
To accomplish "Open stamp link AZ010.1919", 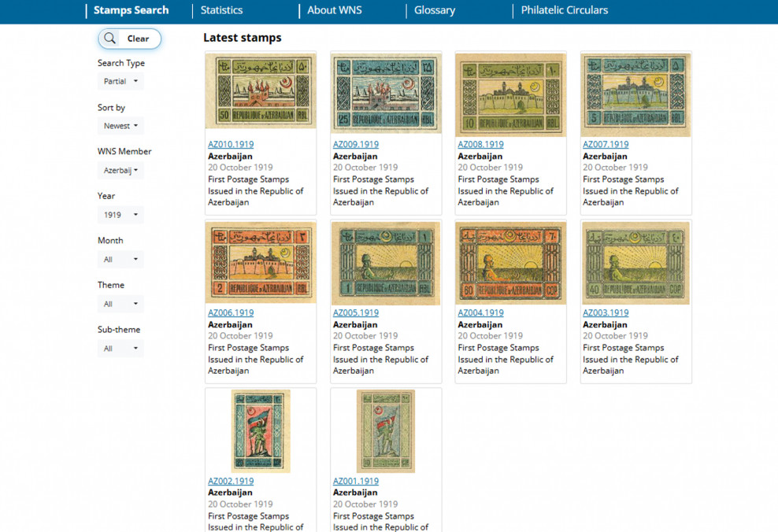I will [x=231, y=145].
